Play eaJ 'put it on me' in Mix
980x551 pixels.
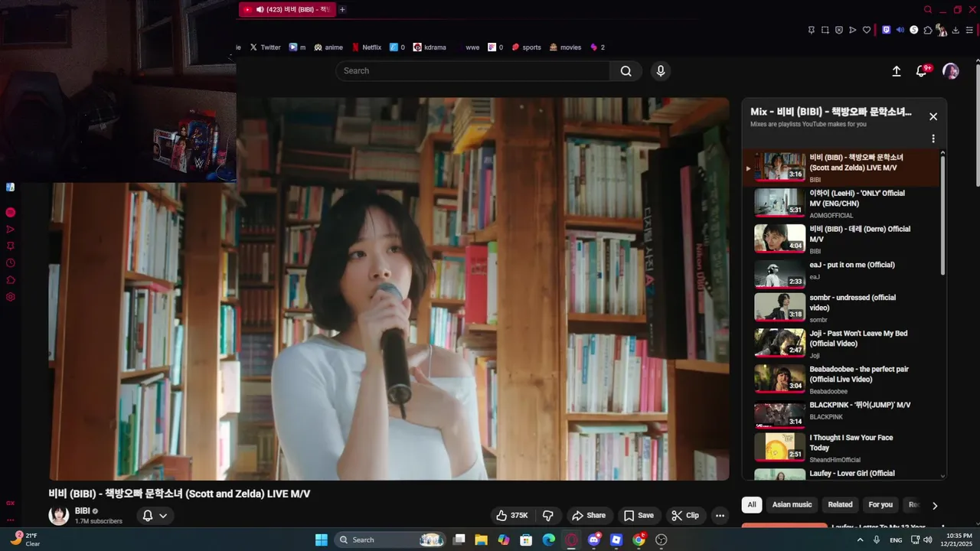(x=840, y=273)
